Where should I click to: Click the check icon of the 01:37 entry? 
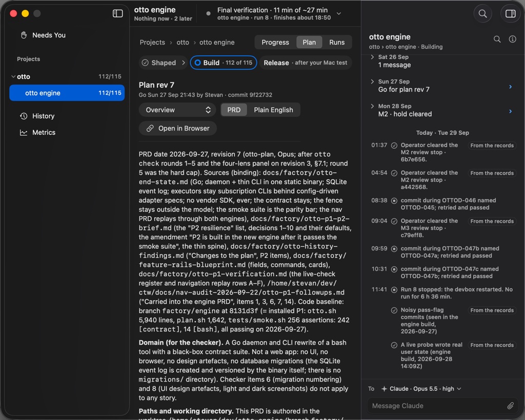click(x=394, y=145)
